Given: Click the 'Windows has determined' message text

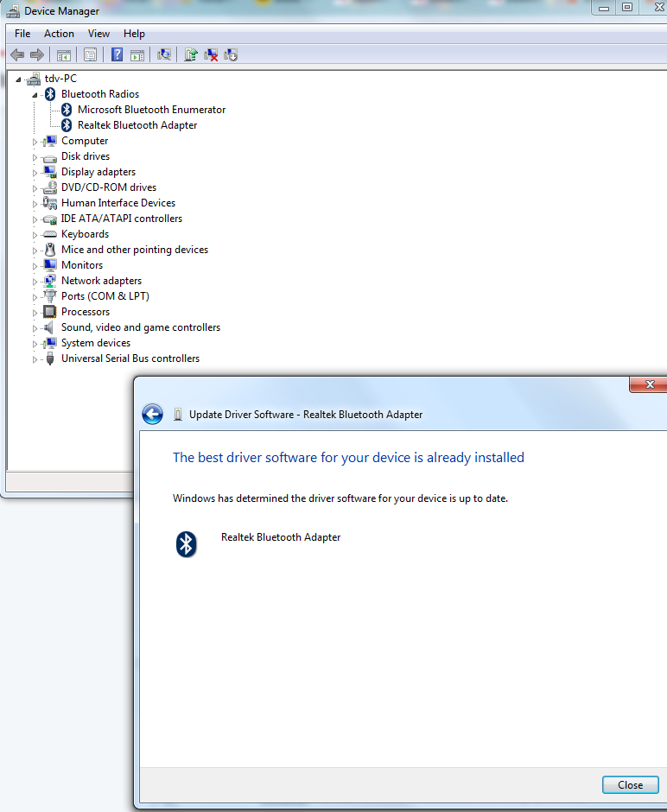Looking at the screenshot, I should (340, 498).
